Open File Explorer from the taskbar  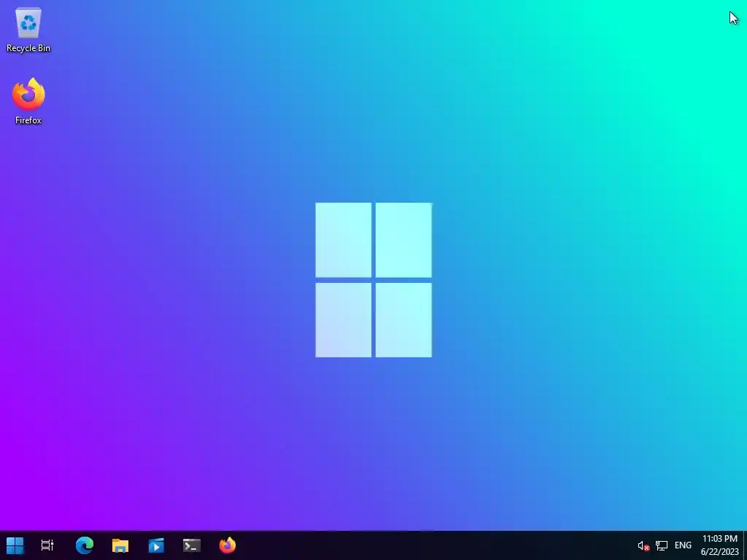click(x=120, y=545)
